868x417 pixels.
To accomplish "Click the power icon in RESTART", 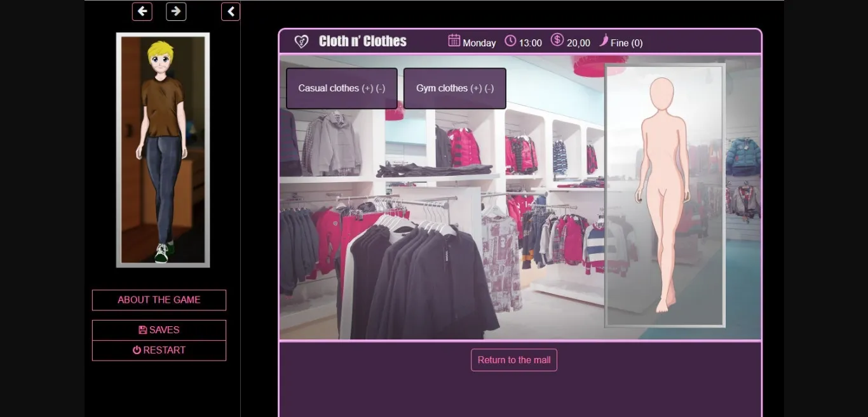I will pyautogui.click(x=137, y=350).
